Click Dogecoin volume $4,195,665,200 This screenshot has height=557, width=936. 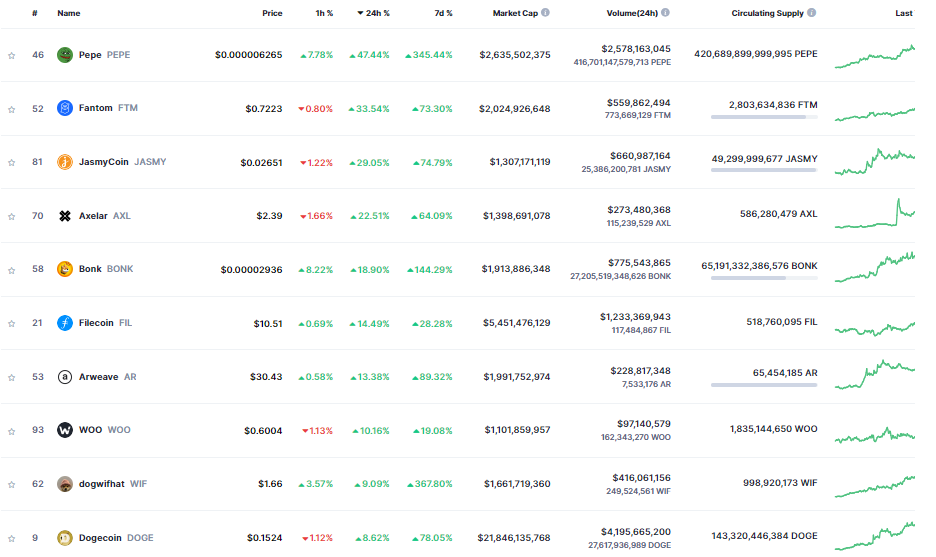pyautogui.click(x=636, y=532)
